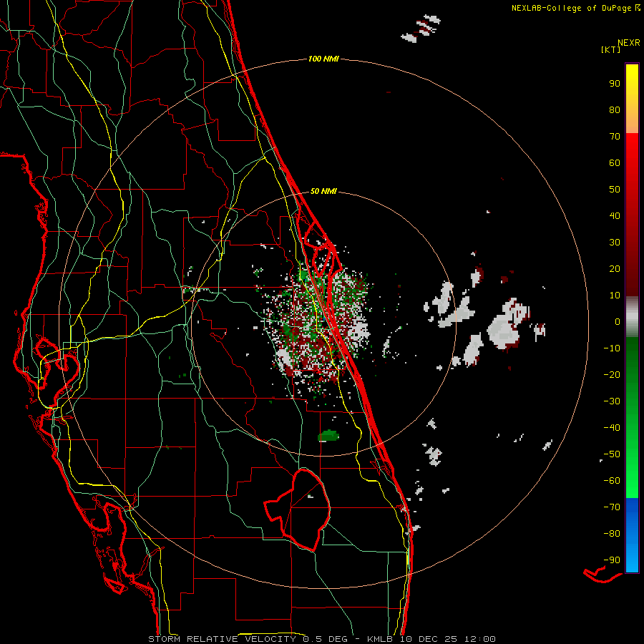Click the -90 value on velocity scale
Screen dimensions: 644x644
tap(612, 560)
